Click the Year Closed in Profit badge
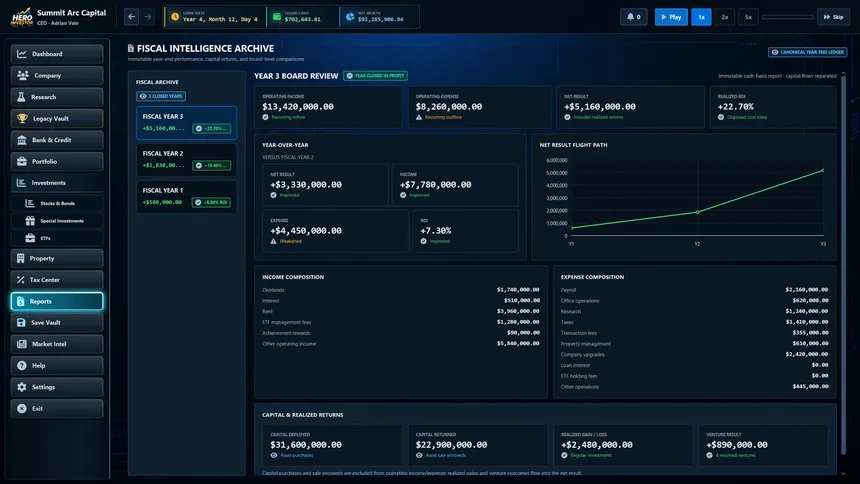Viewport: 860px width, 484px height. [x=375, y=76]
